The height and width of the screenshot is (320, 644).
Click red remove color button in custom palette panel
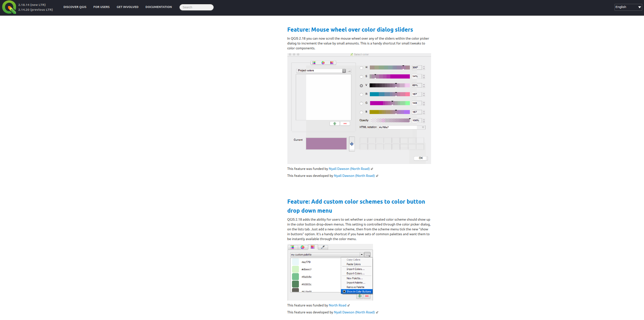367,296
